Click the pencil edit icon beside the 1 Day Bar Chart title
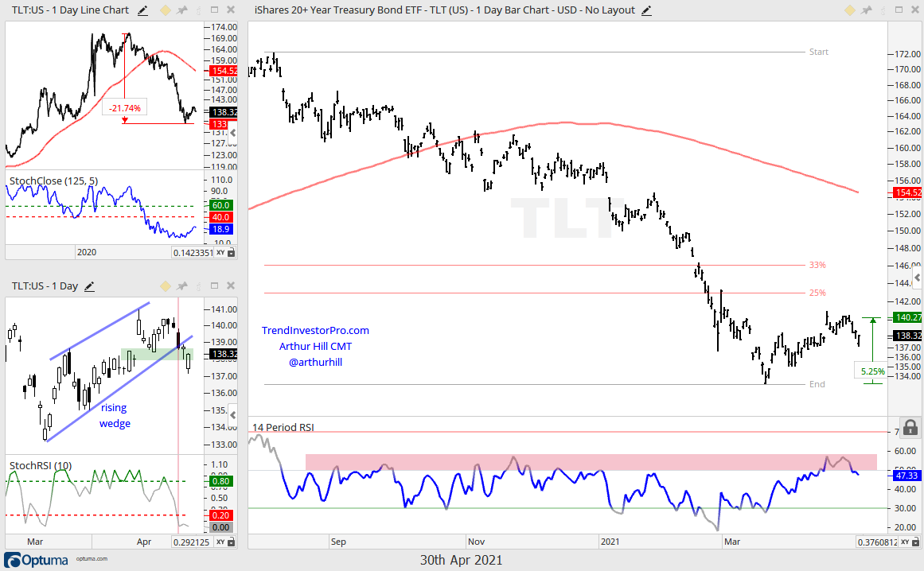The height and width of the screenshot is (571, 924). click(x=646, y=10)
